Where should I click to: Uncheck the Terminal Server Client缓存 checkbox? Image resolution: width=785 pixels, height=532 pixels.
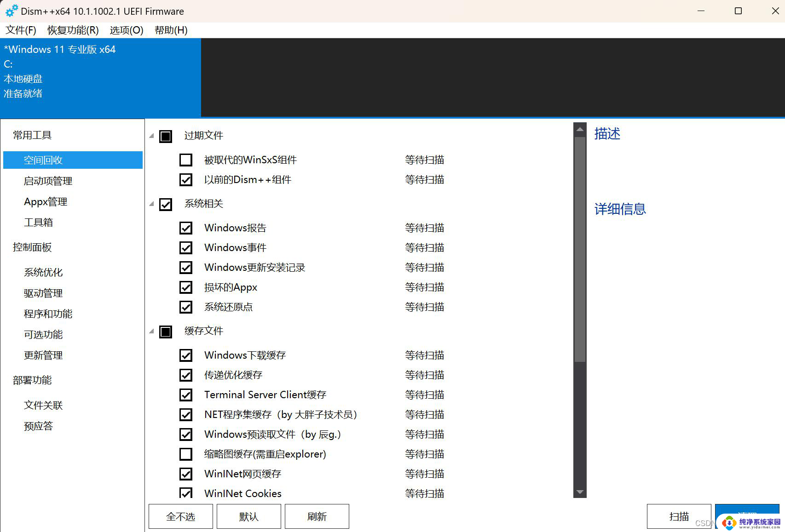click(x=186, y=395)
